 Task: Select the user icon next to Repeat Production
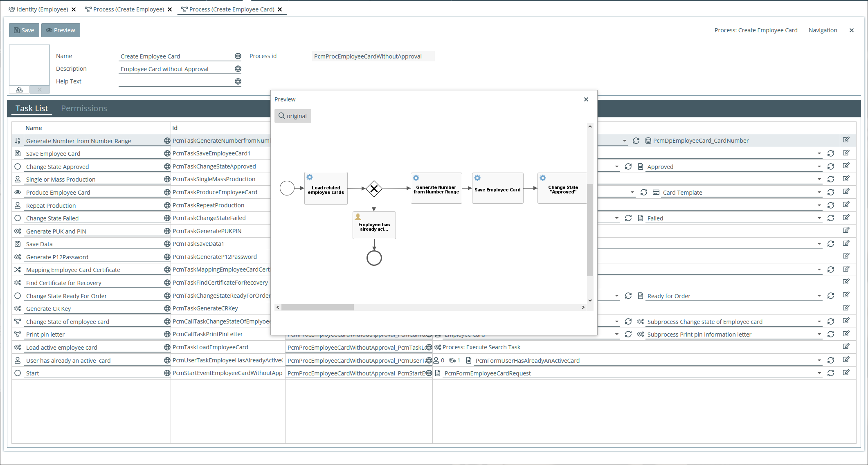[x=17, y=205]
